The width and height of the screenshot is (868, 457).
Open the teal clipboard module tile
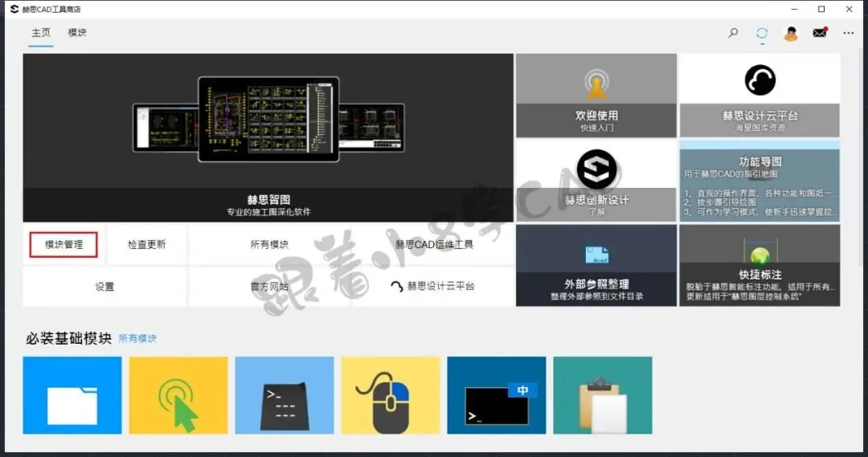603,395
